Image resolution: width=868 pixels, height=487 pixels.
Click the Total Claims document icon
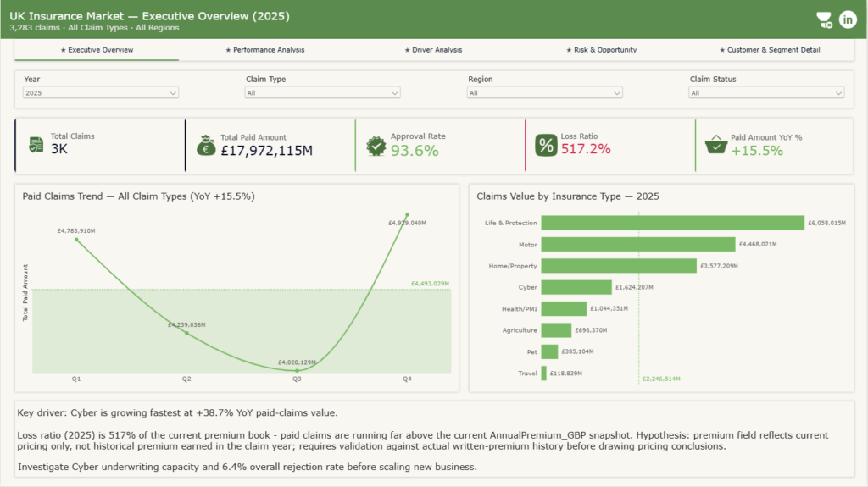coord(36,145)
